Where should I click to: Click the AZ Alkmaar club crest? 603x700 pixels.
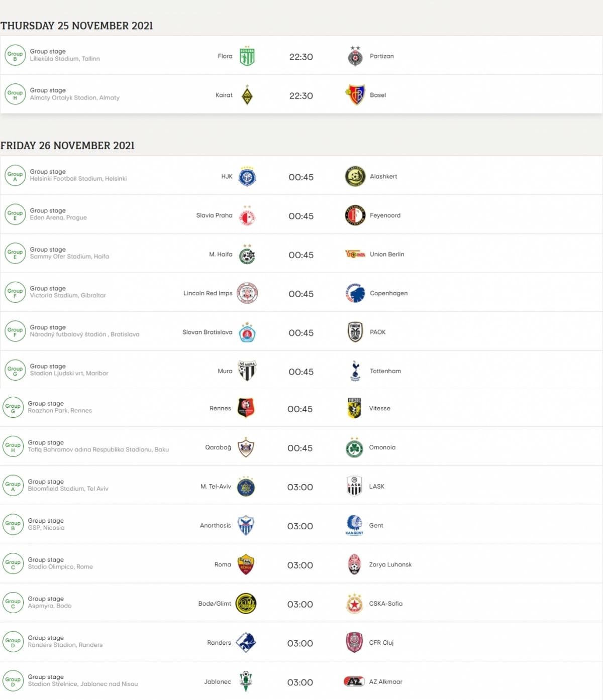click(x=354, y=681)
